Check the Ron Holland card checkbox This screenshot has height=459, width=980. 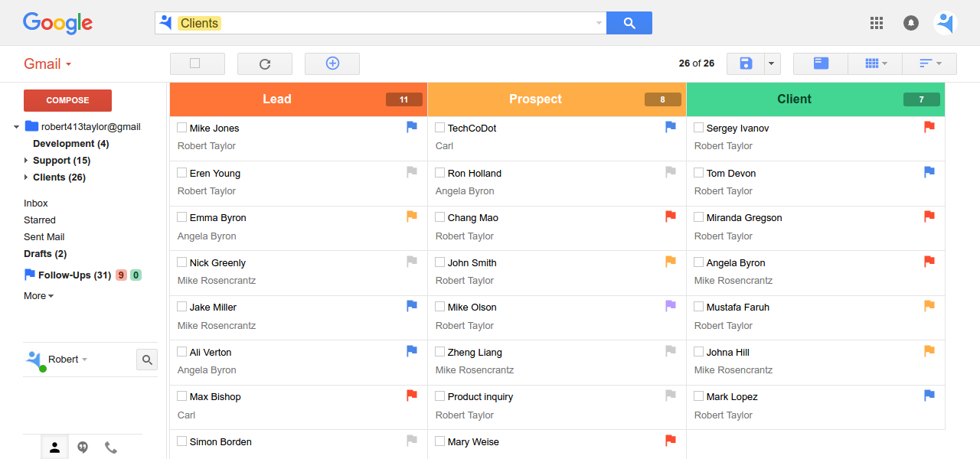[440, 173]
